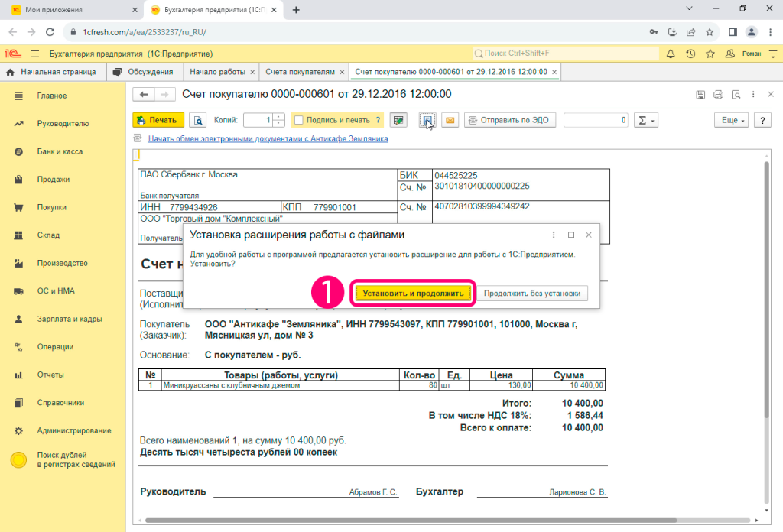
Task: Click the document save diskette icon top right
Action: click(x=700, y=94)
